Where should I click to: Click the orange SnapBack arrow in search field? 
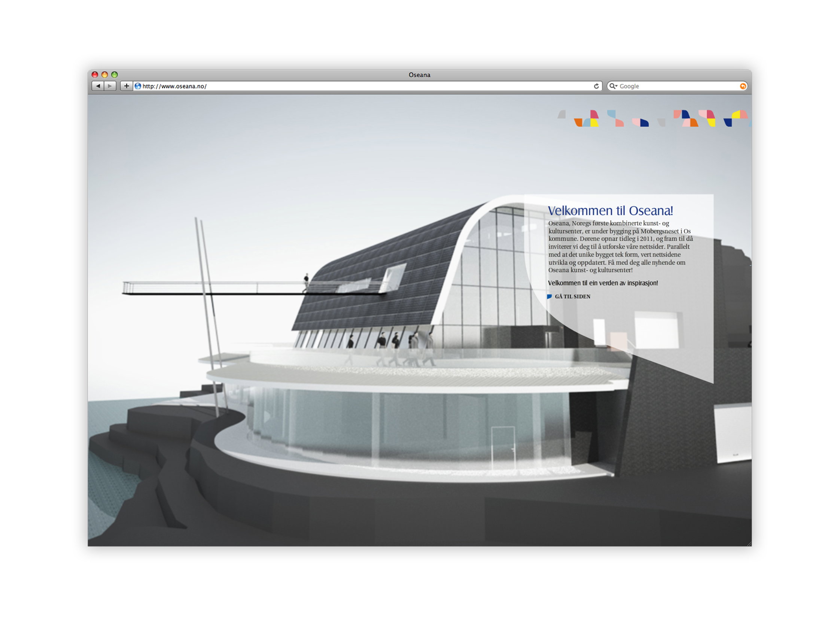743,86
